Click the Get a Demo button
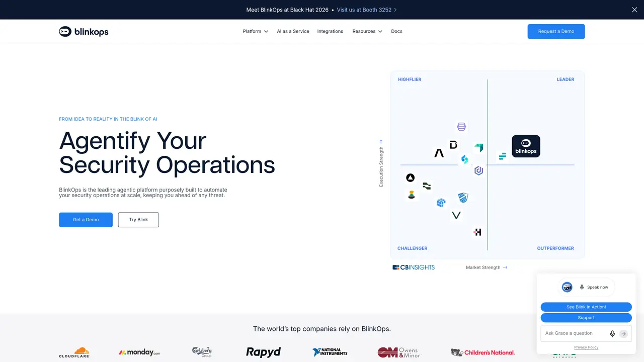The image size is (644, 362). (x=86, y=220)
